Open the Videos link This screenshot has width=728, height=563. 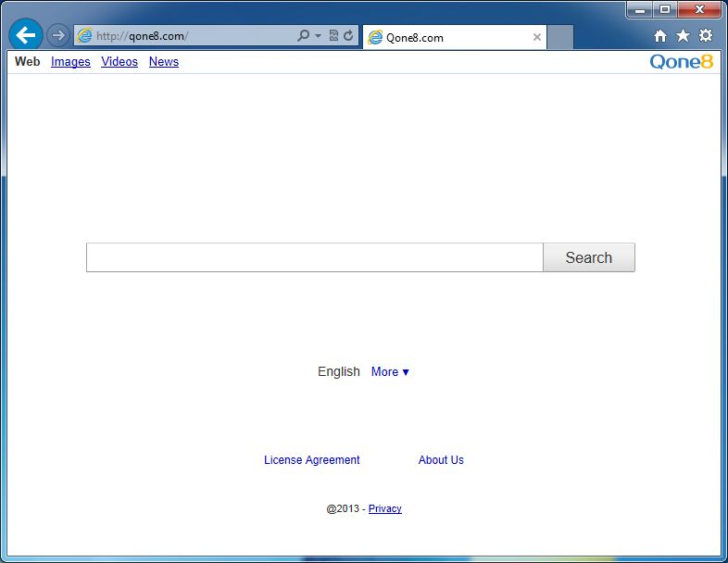point(119,62)
